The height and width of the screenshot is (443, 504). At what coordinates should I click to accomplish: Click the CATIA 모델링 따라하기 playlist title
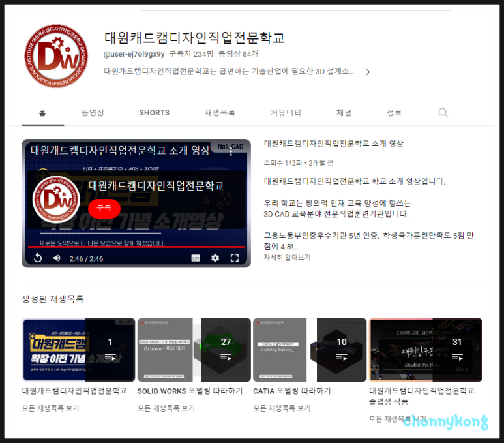(292, 391)
